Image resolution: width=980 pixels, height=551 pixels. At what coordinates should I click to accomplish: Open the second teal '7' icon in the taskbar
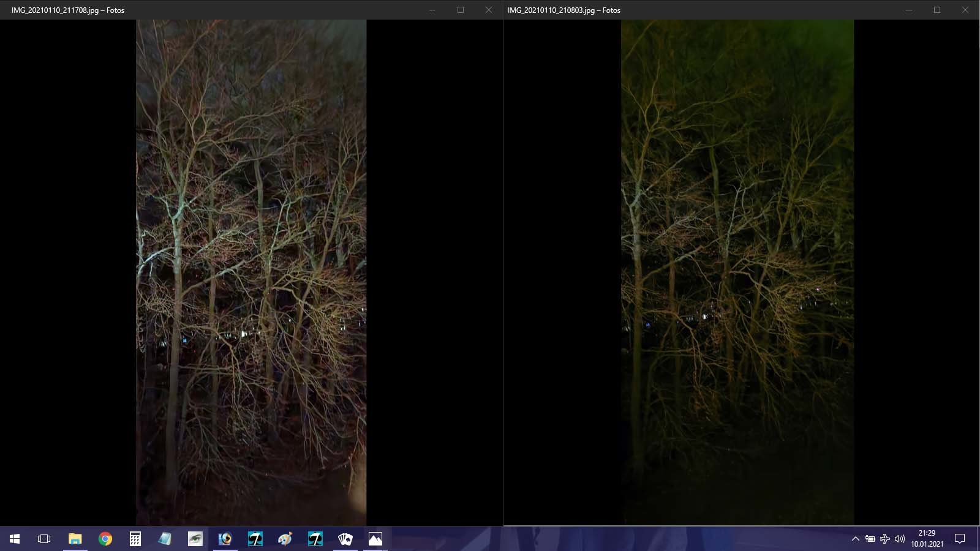(x=315, y=539)
